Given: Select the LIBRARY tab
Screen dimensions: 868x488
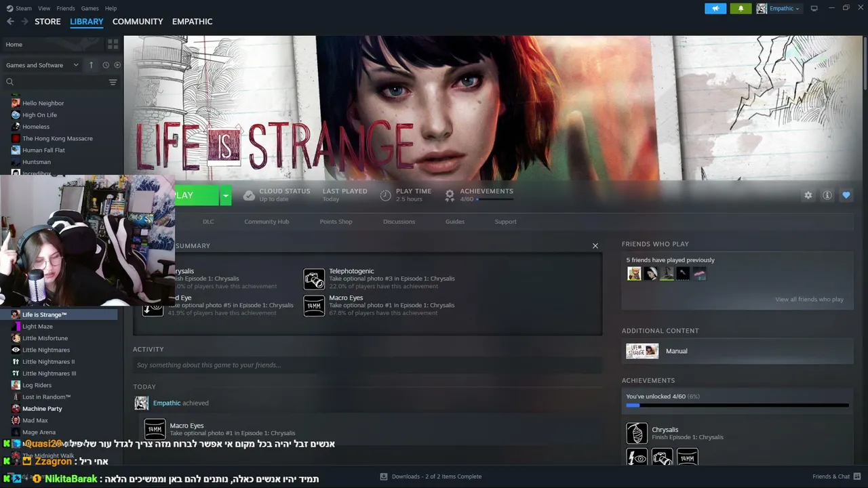Looking at the screenshot, I should tap(87, 22).
